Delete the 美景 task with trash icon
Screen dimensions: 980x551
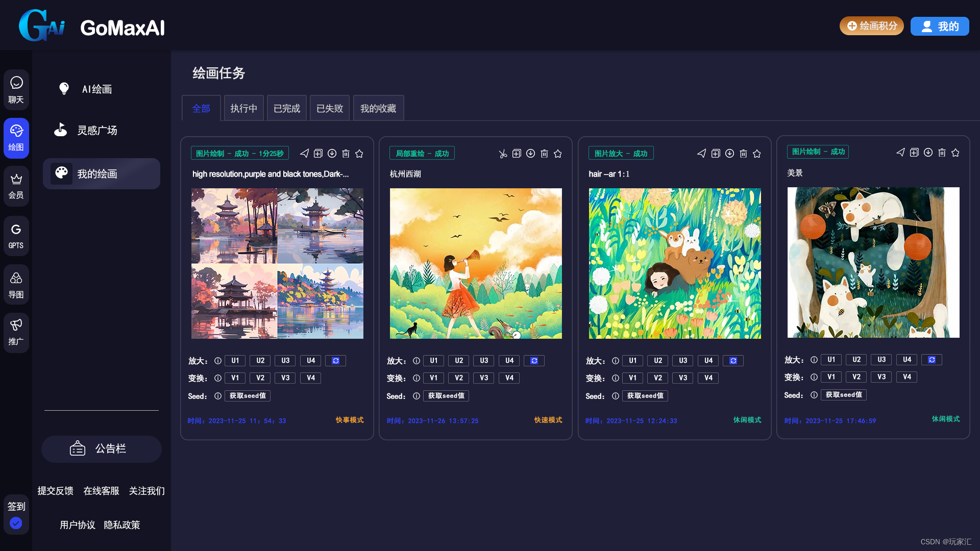point(942,153)
